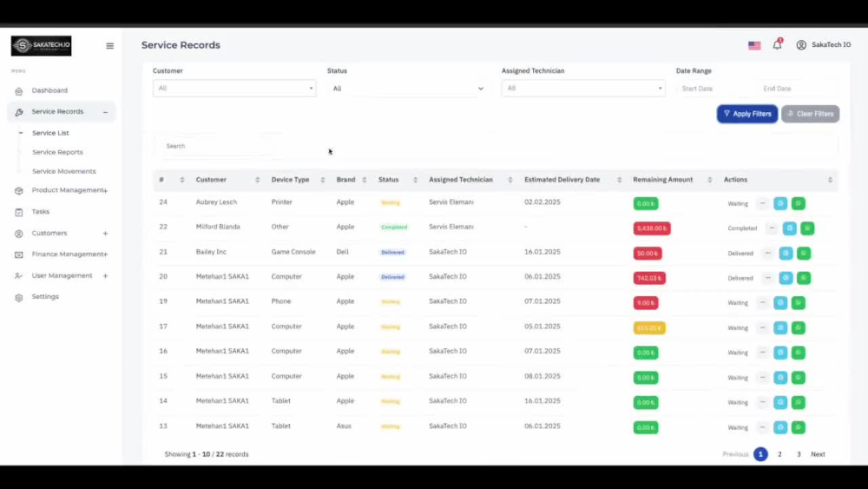Click green WhatsApp icon for Milford Blanda row
Viewport: 868px width, 489px height.
point(807,228)
